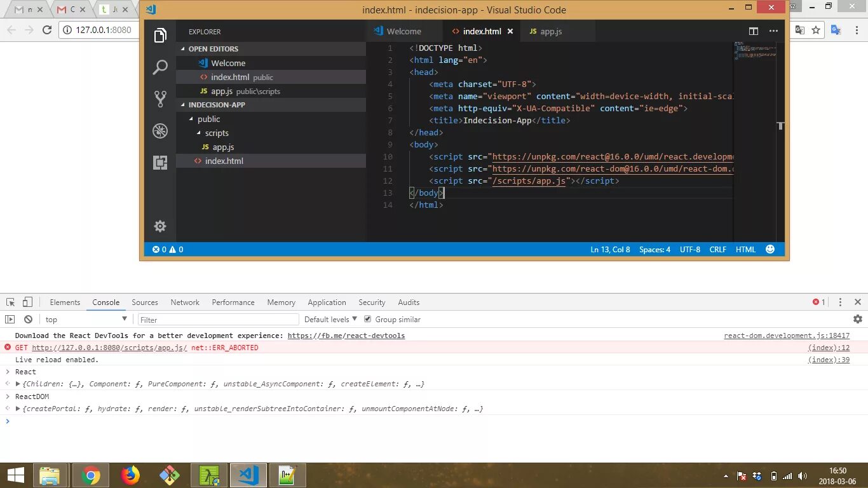Image resolution: width=868 pixels, height=488 pixels.
Task: Open the Explorer view in activity bar
Action: 160,35
